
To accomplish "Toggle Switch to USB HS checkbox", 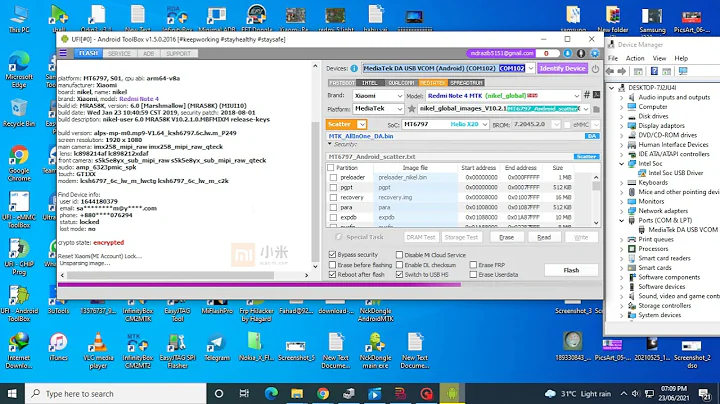I will (x=399, y=275).
